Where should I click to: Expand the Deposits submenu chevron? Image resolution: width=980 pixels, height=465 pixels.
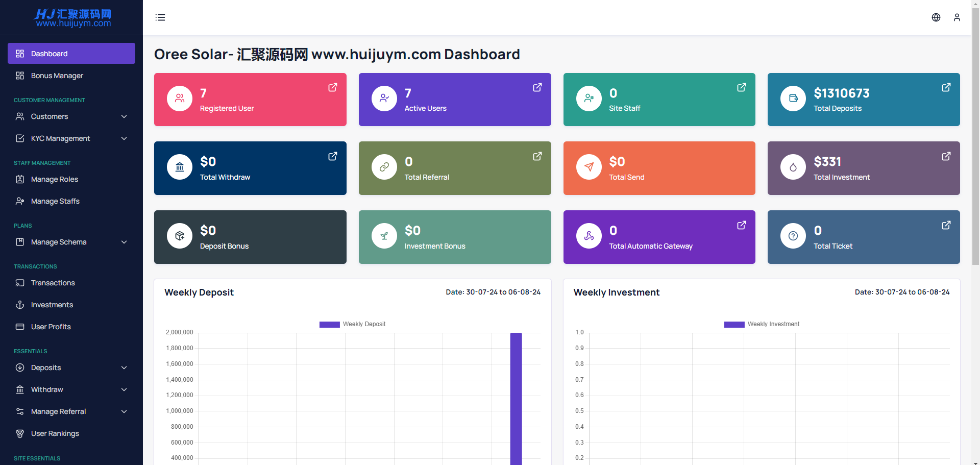(x=124, y=368)
